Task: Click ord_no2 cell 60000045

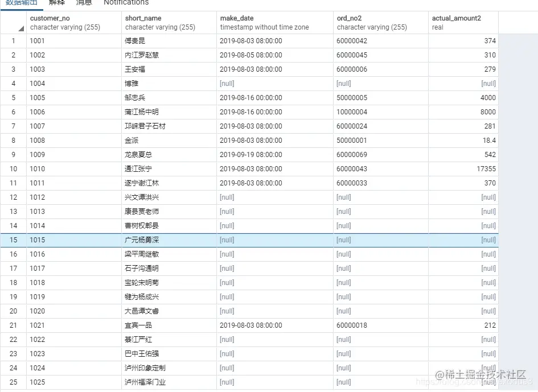Action: click(381, 55)
